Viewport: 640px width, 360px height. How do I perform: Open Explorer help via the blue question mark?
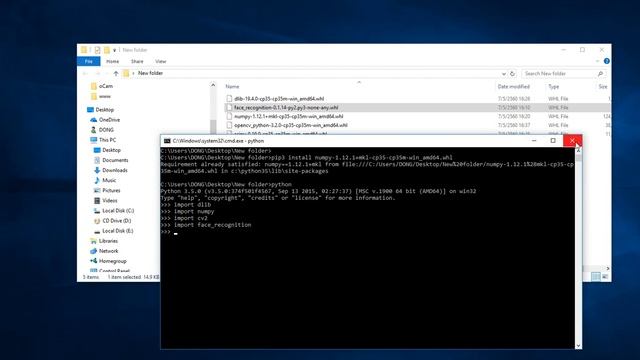[607, 61]
